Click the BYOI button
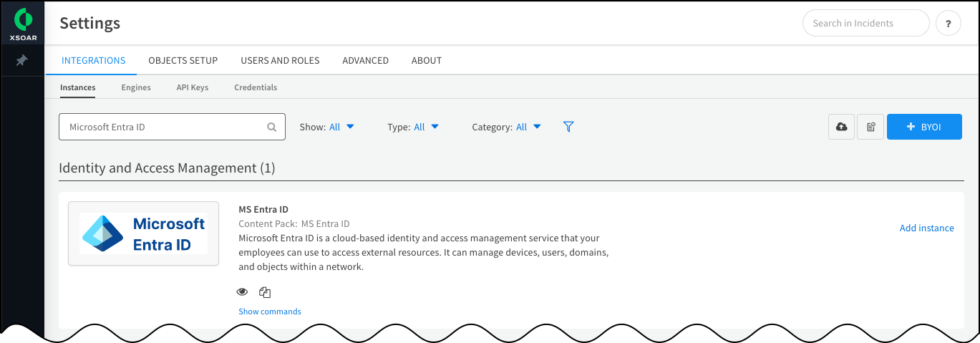The height and width of the screenshot is (343, 980). [924, 127]
